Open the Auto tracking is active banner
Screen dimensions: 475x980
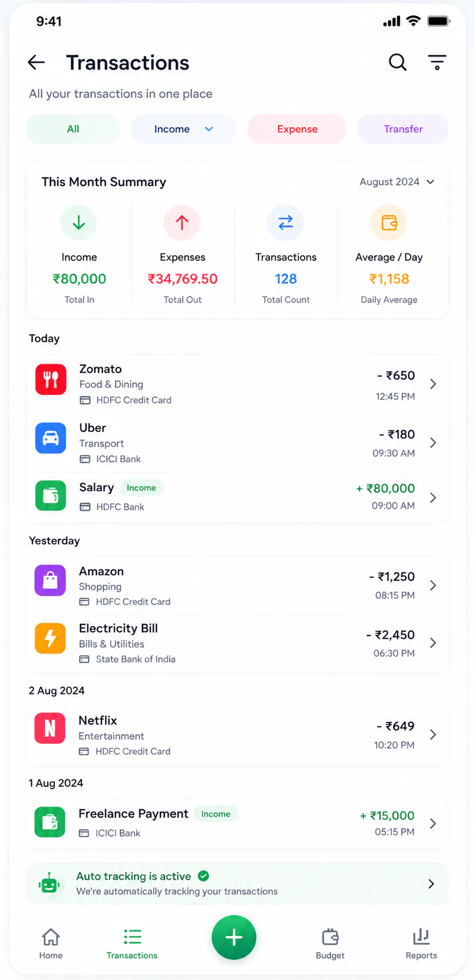(238, 884)
